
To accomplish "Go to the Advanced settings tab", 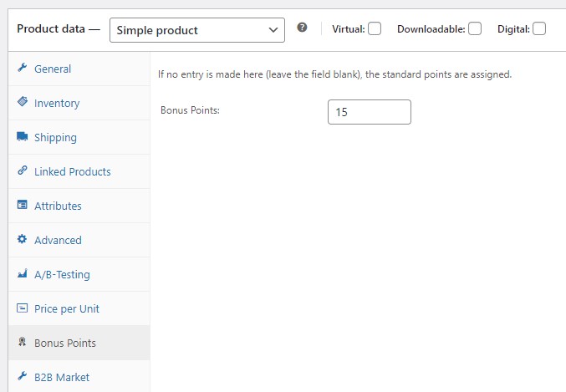I will click(x=58, y=240).
